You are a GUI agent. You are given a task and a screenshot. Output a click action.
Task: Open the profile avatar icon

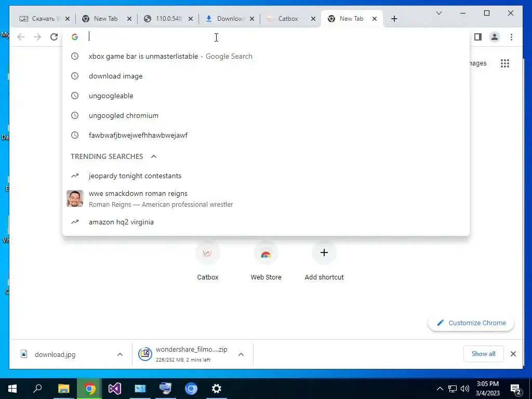495,37
